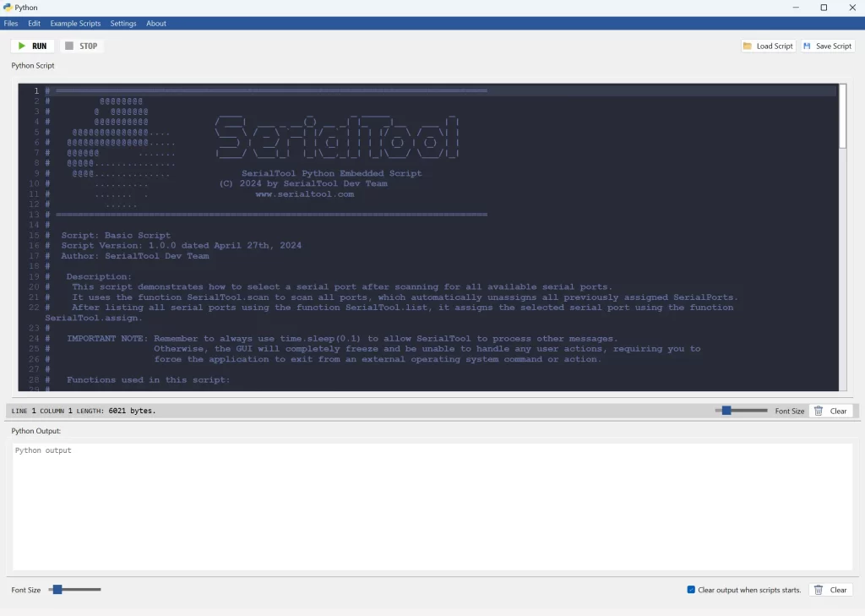Click the Load Script folder icon
865x616 pixels.
pos(748,46)
